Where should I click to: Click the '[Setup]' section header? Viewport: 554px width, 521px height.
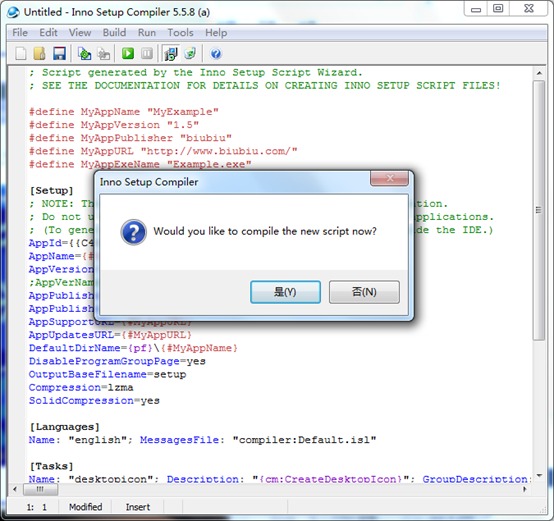[52, 191]
